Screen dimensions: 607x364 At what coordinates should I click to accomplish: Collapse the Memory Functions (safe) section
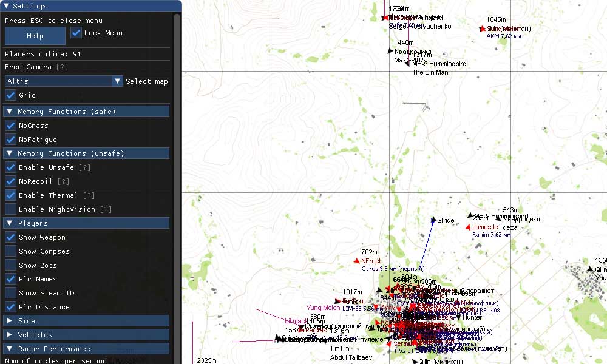[86, 112]
